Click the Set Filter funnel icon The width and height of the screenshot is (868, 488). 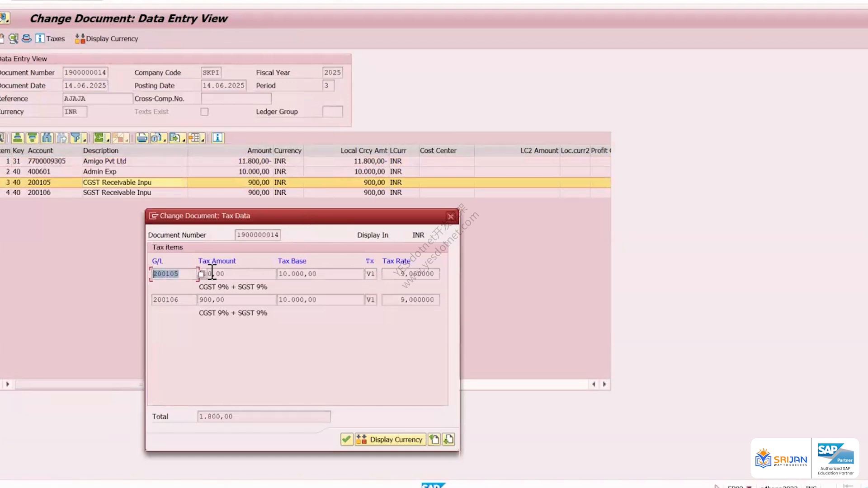[x=75, y=138]
